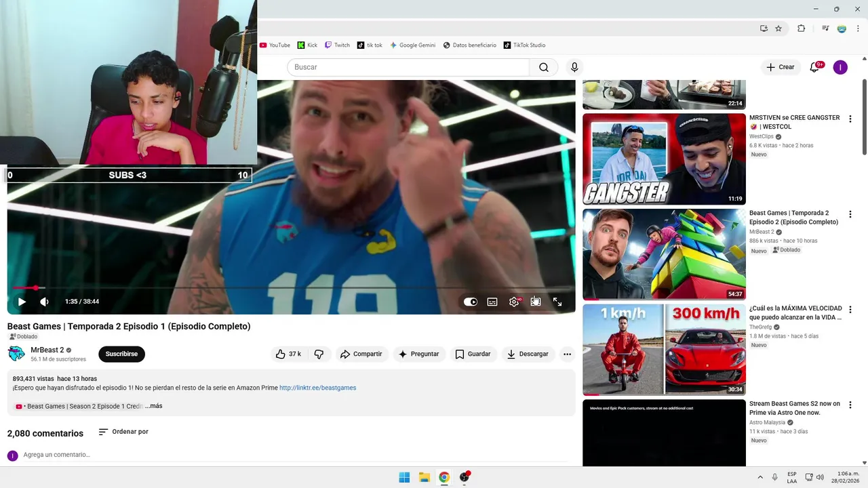Click the Preguntar button

coord(418,354)
